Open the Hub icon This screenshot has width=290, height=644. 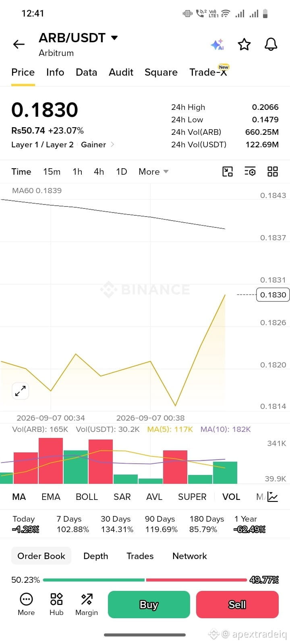point(56,604)
